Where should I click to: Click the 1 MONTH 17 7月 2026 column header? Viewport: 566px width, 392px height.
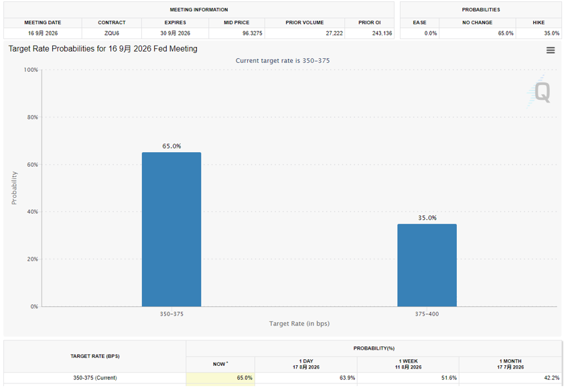coord(510,365)
